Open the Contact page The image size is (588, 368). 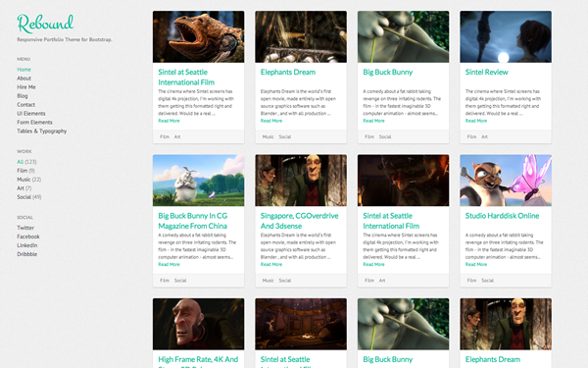tap(25, 105)
